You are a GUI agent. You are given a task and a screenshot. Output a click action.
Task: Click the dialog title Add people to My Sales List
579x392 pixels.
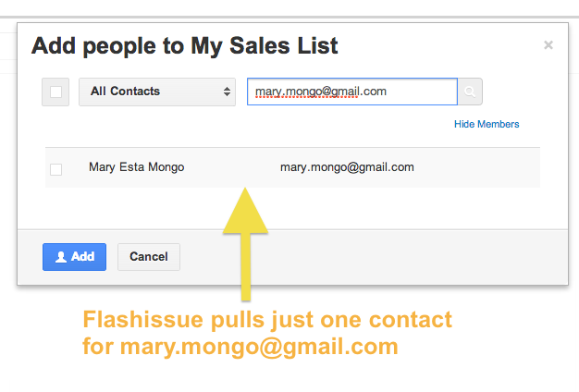pos(185,44)
